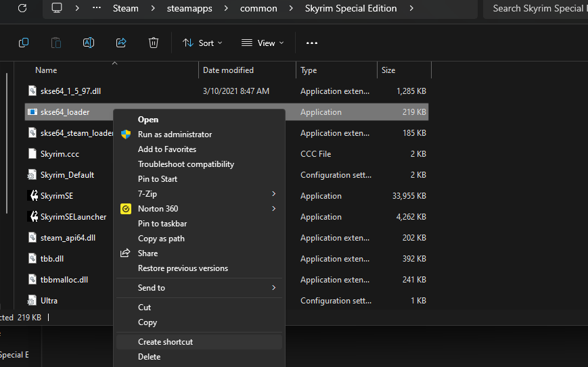Click the Rename icon in toolbar
The image size is (588, 367).
(x=89, y=43)
